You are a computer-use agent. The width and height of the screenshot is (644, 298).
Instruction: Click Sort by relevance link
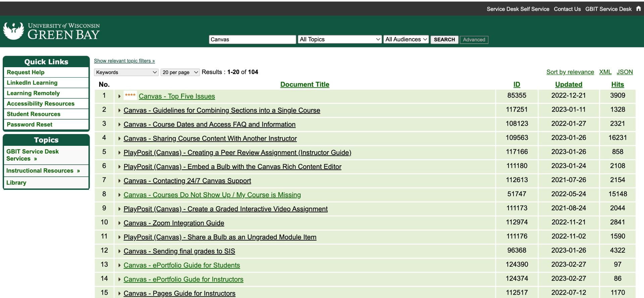[570, 72]
